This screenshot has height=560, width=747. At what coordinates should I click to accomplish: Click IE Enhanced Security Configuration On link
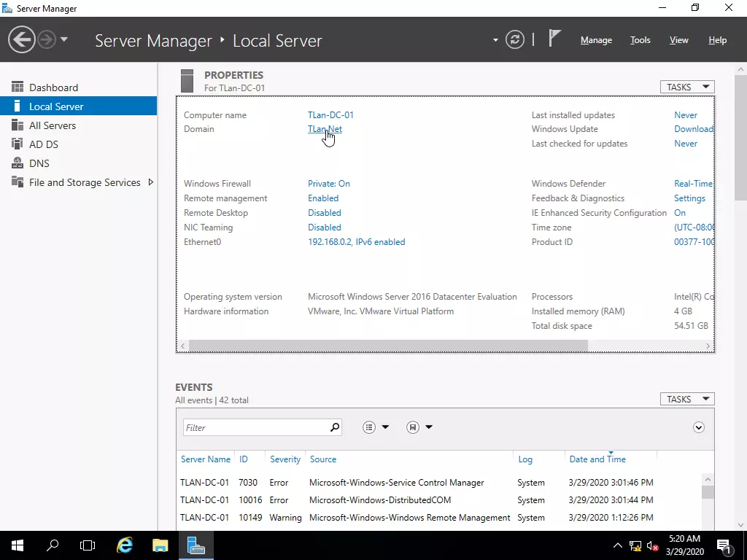pyautogui.click(x=680, y=213)
